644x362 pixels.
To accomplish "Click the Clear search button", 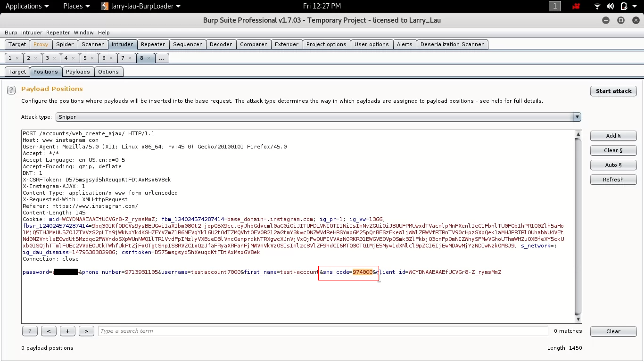I will click(613, 331).
